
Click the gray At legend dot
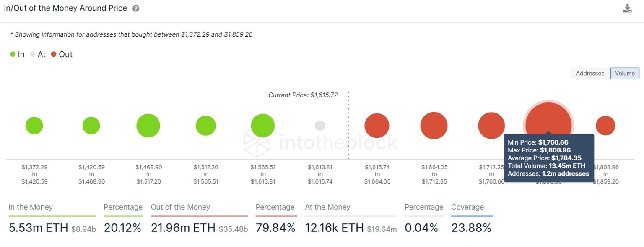(32, 54)
